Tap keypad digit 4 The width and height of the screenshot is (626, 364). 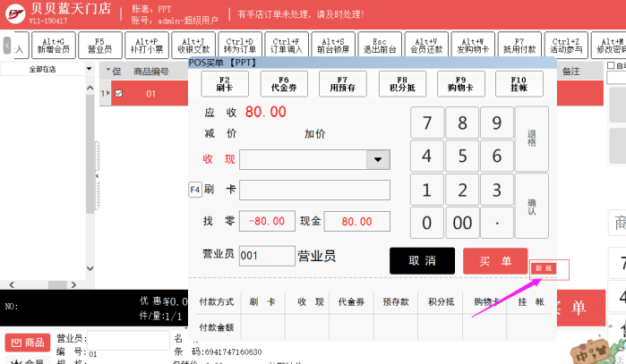(x=427, y=156)
